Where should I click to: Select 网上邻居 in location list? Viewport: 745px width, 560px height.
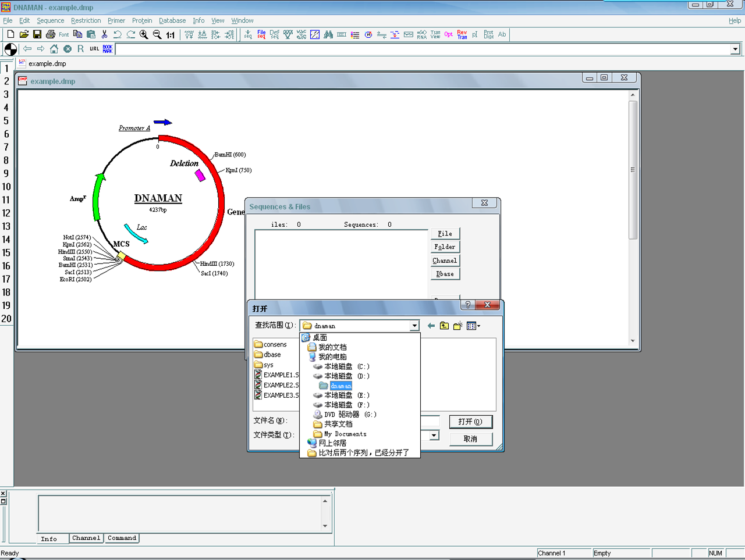(327, 443)
